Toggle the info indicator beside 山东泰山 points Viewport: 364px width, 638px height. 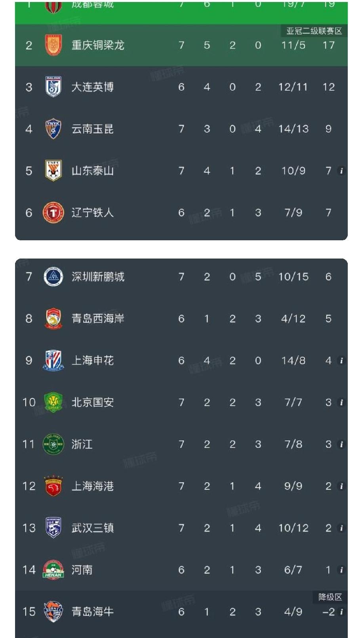point(341,171)
